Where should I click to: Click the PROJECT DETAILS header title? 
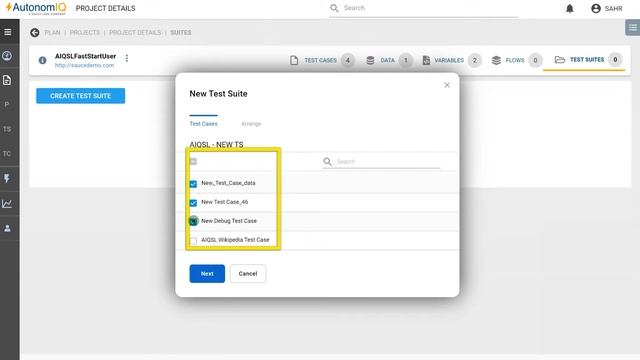point(105,8)
